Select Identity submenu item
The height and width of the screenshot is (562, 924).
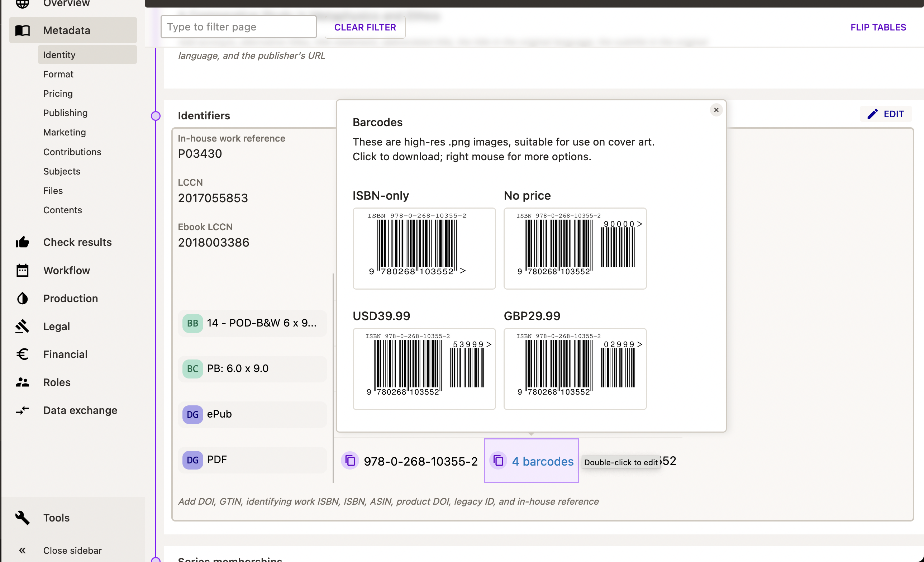click(87, 55)
